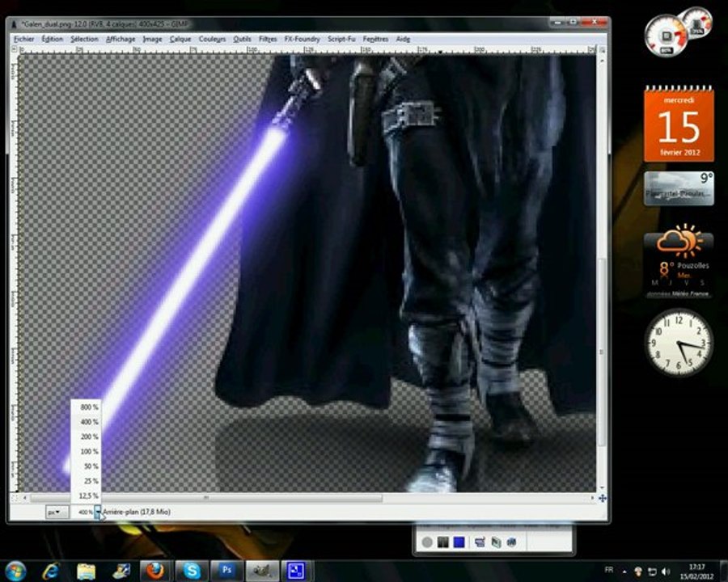728x582 pixels.
Task: Open the Filtres menu
Action: (x=268, y=39)
